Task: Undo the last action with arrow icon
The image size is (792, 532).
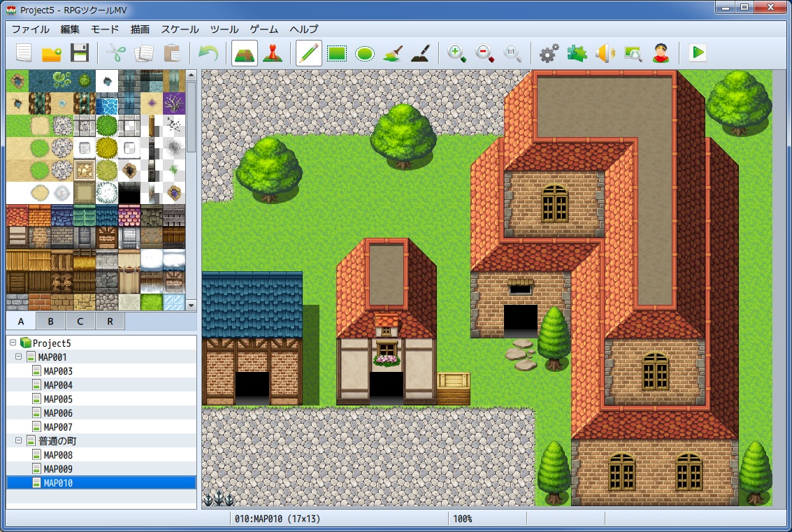Action: coord(208,52)
